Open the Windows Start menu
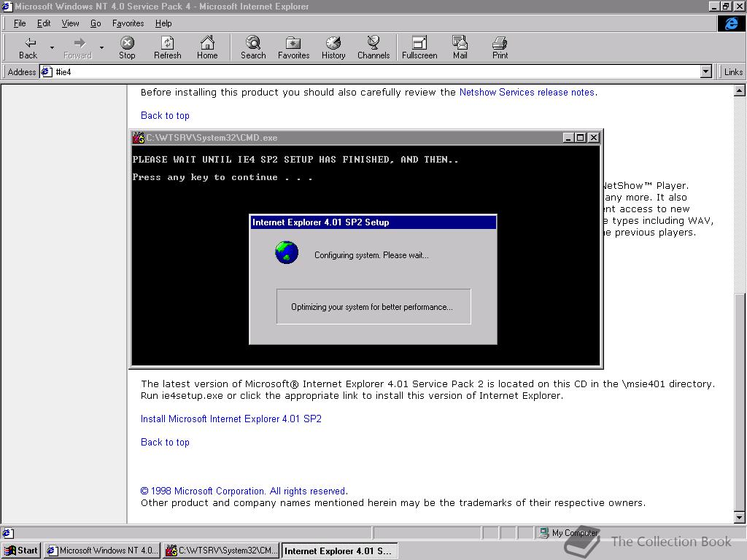Screen dimensions: 747x560 (x=21, y=551)
